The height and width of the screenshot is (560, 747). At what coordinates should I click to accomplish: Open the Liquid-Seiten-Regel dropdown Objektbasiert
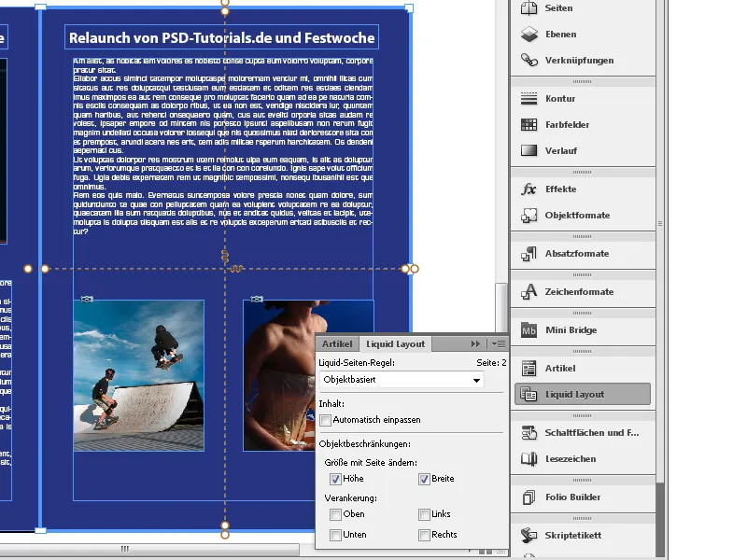402,380
